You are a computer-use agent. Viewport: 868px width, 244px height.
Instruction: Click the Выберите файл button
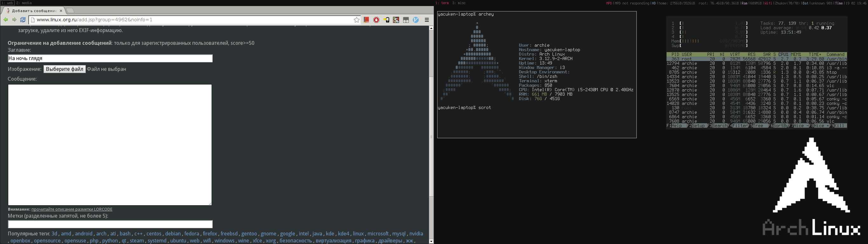tap(64, 69)
